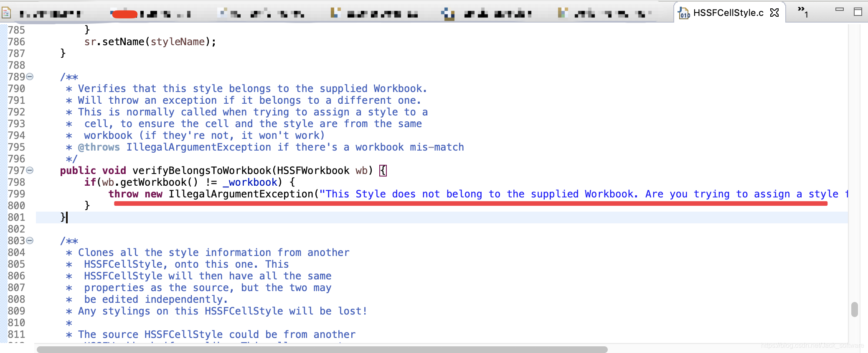Click the styleName argument on line 786

click(x=178, y=42)
